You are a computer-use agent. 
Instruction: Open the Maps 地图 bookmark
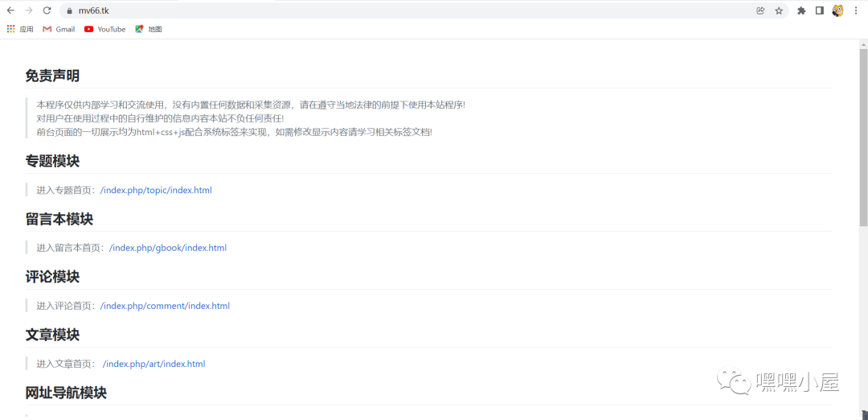pyautogui.click(x=149, y=29)
